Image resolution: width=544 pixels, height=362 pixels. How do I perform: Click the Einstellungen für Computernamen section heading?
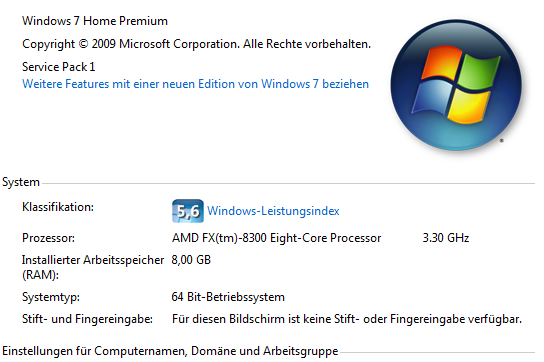click(170, 351)
